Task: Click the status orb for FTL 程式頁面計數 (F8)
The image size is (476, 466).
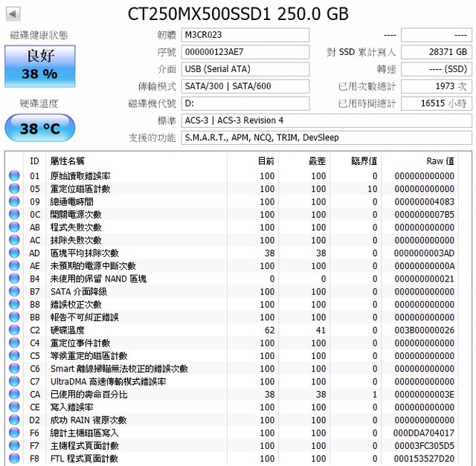Action: point(14,459)
